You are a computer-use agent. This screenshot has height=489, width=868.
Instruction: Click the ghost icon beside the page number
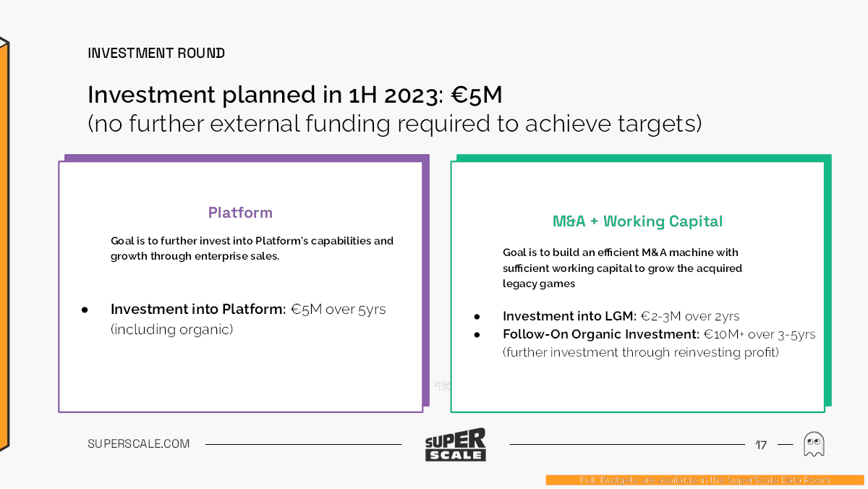tap(814, 444)
